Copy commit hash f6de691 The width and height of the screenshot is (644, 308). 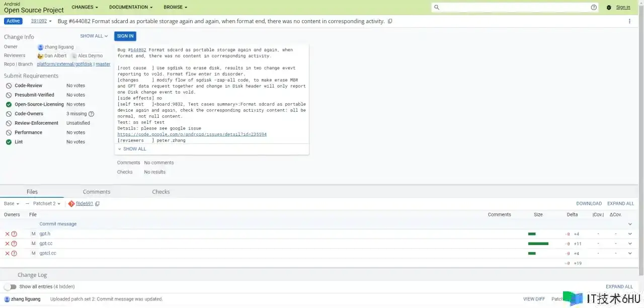click(x=98, y=204)
